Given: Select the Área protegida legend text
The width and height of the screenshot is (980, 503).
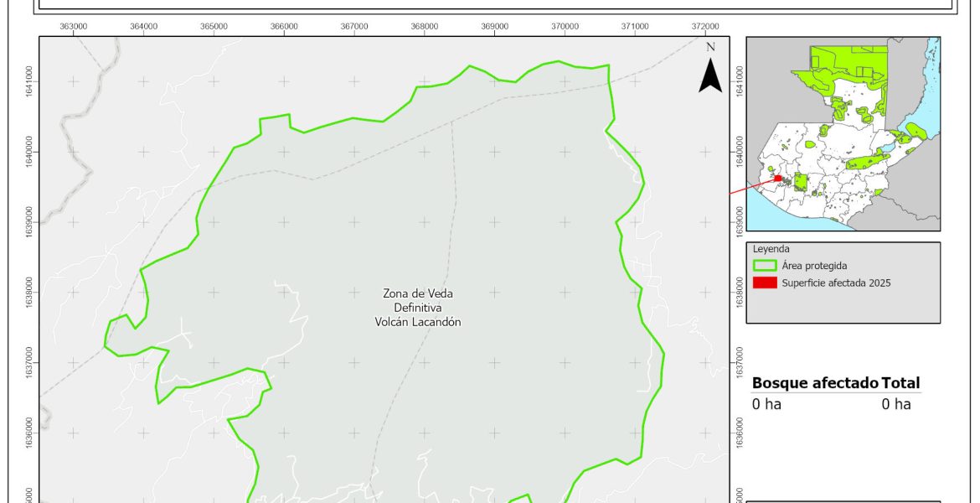Looking at the screenshot, I should click(814, 266).
